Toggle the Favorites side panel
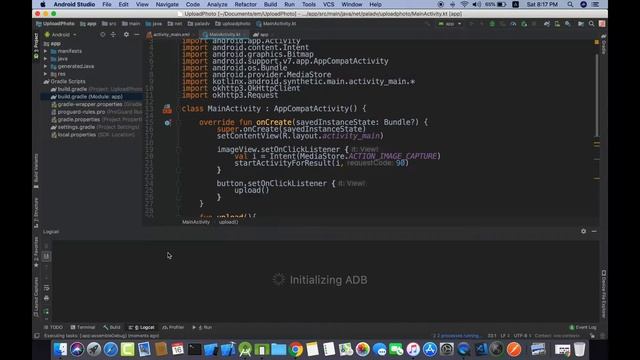The height and width of the screenshot is (360, 640). tap(36, 251)
